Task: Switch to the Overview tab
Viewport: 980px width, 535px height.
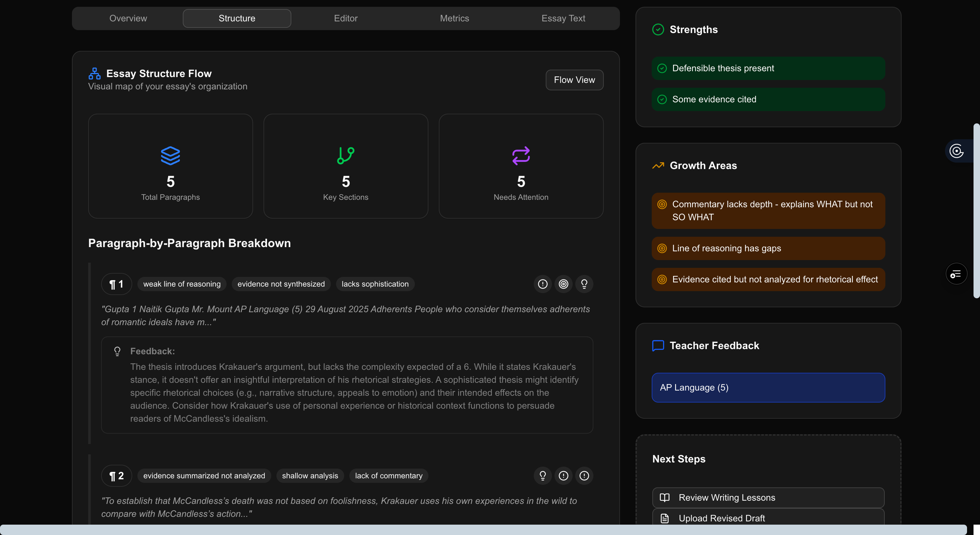Action: [x=128, y=18]
